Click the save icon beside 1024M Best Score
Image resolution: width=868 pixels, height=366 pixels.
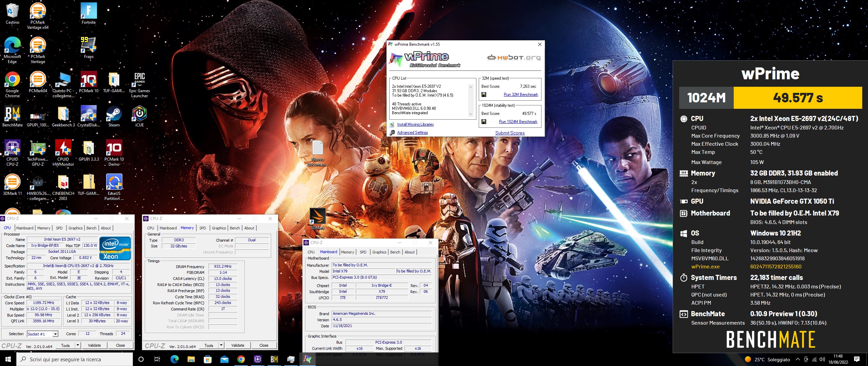click(x=484, y=122)
